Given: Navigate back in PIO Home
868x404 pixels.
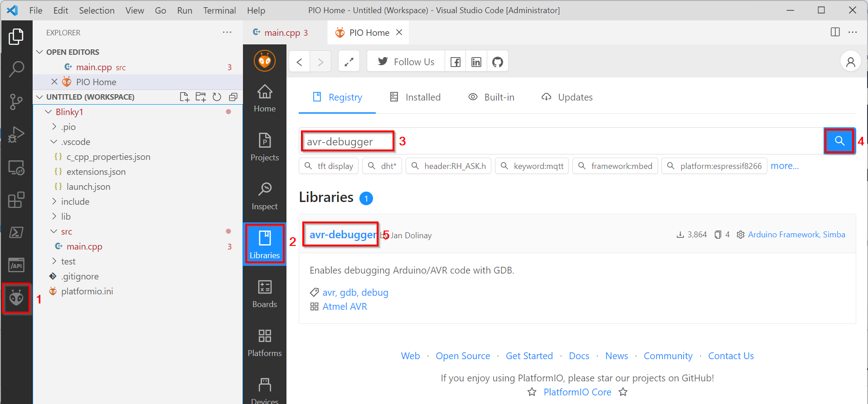Looking at the screenshot, I should click(x=299, y=62).
